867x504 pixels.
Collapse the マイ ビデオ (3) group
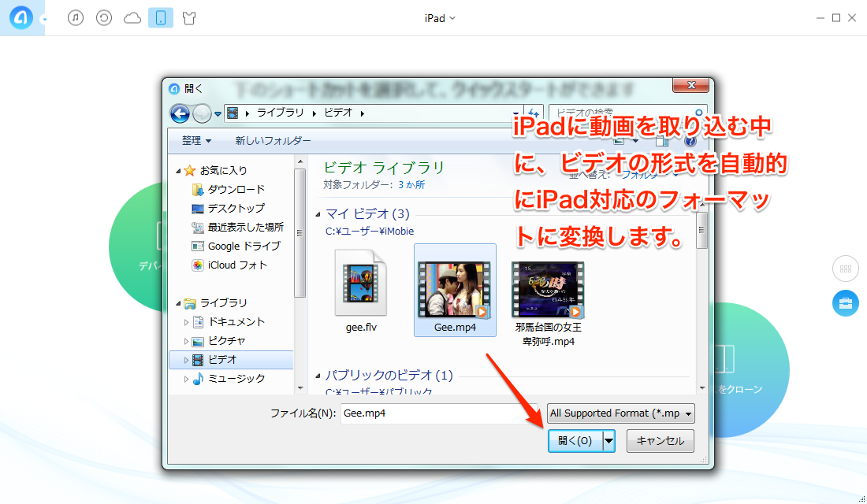(x=318, y=214)
